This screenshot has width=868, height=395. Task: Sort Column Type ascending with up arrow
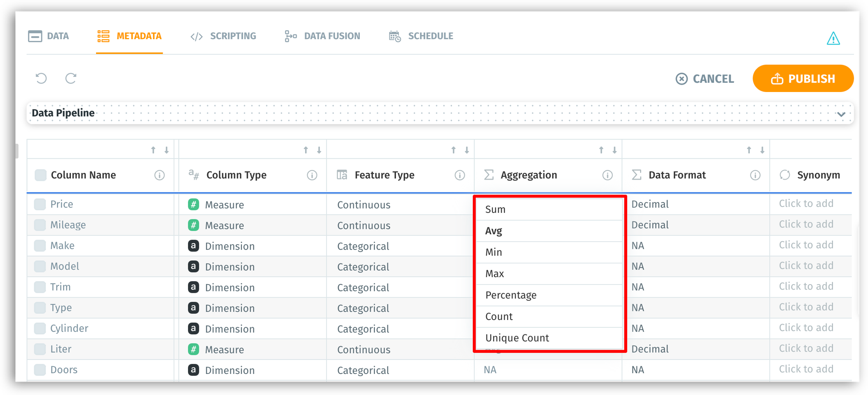click(306, 150)
